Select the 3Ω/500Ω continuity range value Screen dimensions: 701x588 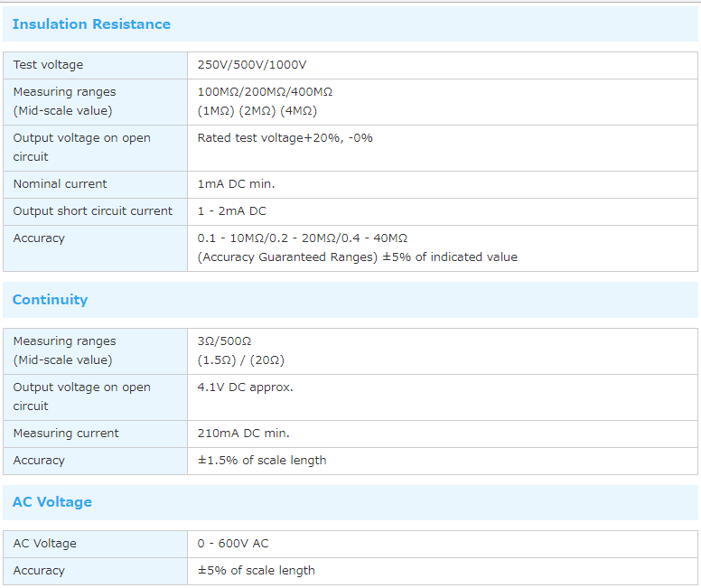224,341
